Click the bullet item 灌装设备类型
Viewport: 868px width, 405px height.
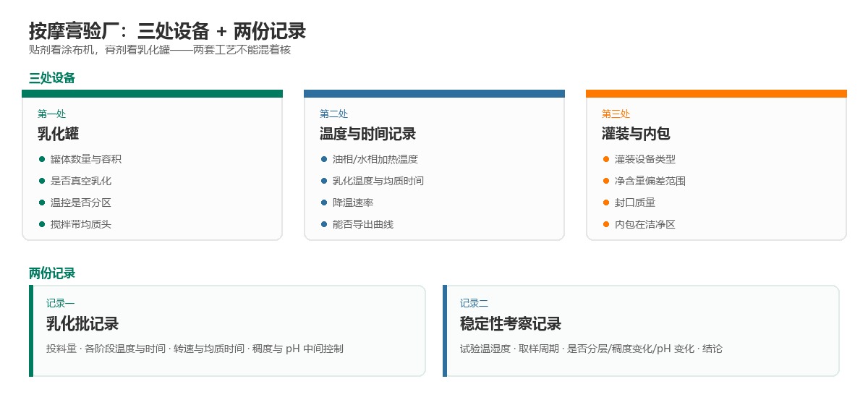(645, 159)
